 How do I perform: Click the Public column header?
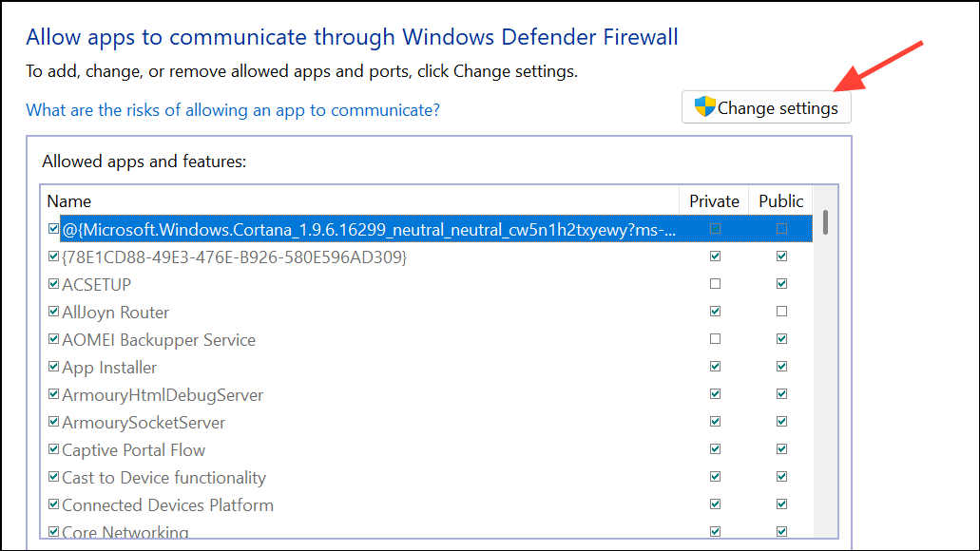[x=780, y=201]
